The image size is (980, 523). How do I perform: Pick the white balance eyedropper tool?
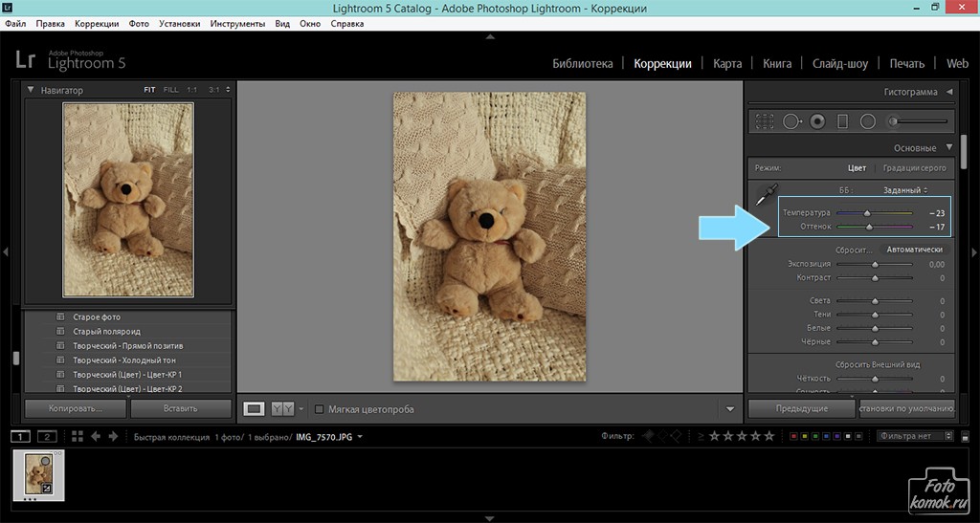point(767,195)
